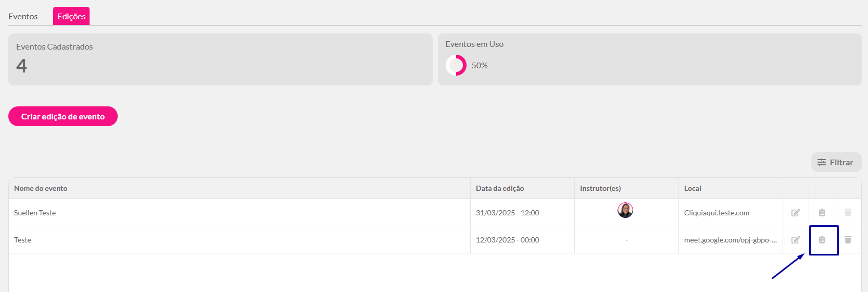Click the 50% usage donut chart
Image resolution: width=868 pixels, height=292 pixels.
456,65
